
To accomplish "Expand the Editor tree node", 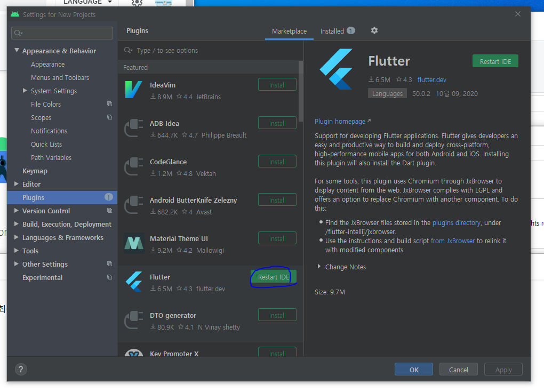I will 17,184.
